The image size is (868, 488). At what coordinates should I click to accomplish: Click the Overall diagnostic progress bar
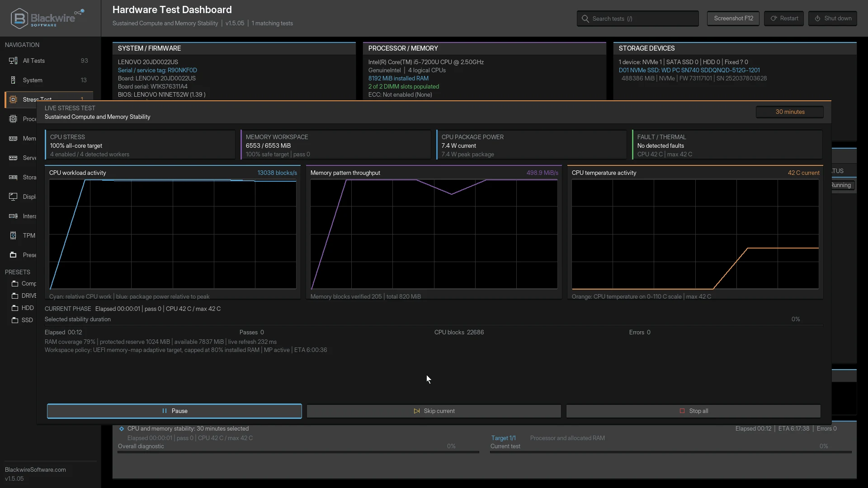pyautogui.click(x=298, y=452)
